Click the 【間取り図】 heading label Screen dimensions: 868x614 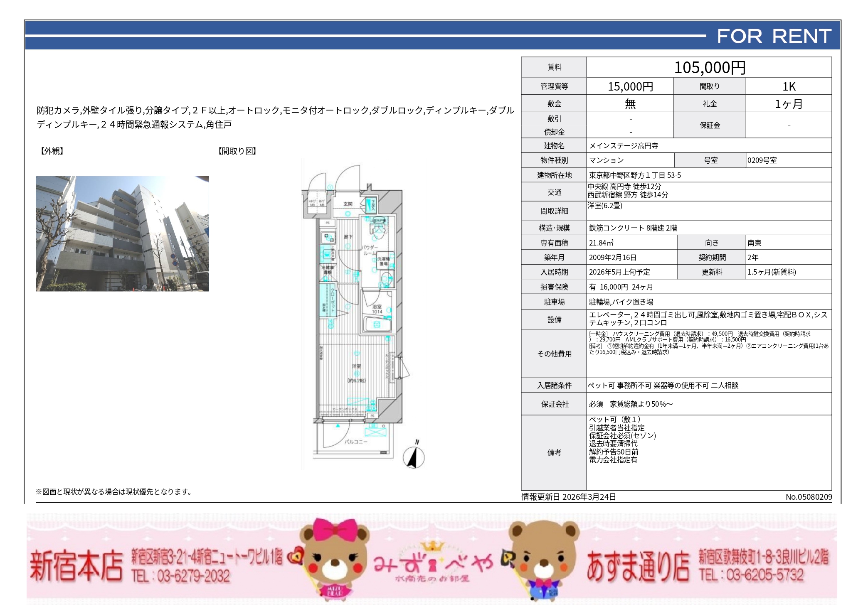237,151
